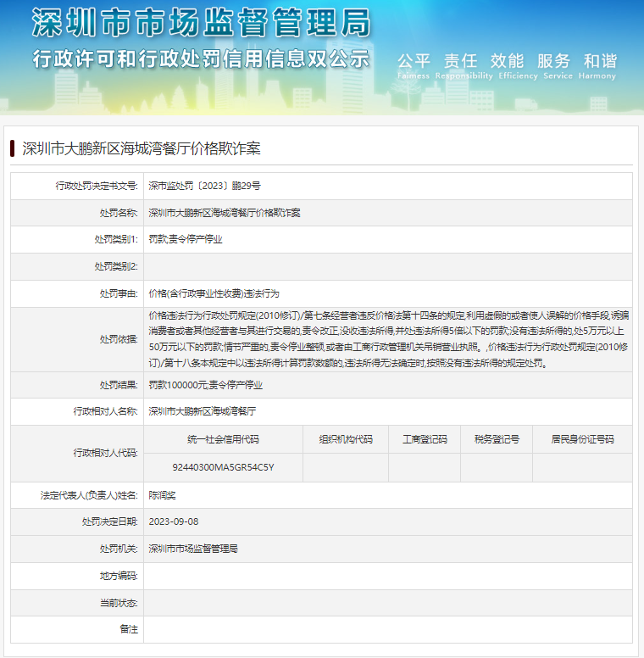644x658 pixels.
Task: Click the 处罚机关 value 深圳市市场监督管理局
Action: click(x=193, y=549)
